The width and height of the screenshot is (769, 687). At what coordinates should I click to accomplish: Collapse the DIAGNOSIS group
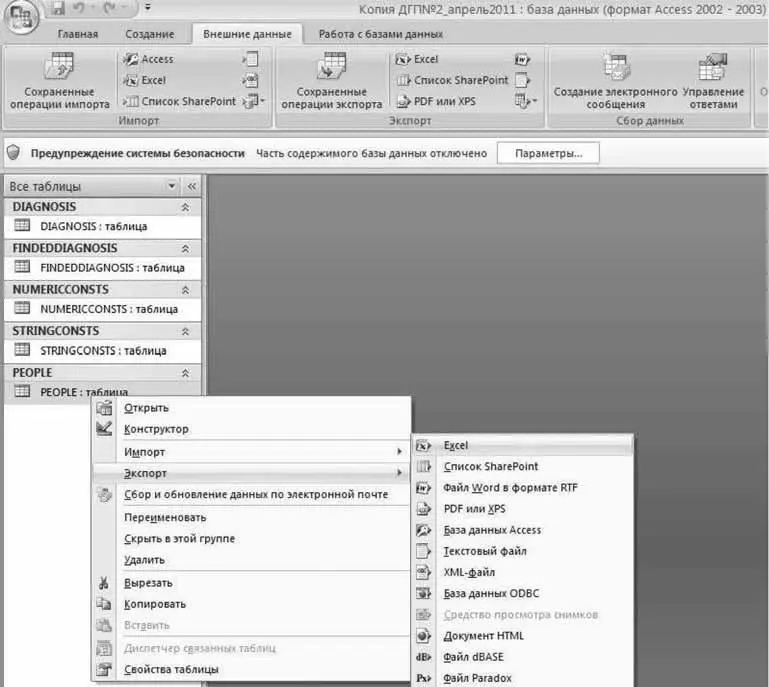tap(185, 207)
